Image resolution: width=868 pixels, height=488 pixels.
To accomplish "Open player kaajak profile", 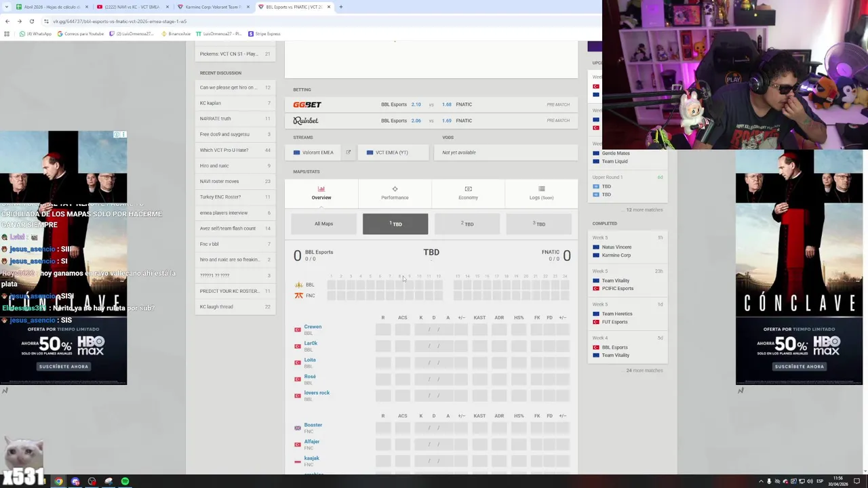I will (311, 458).
